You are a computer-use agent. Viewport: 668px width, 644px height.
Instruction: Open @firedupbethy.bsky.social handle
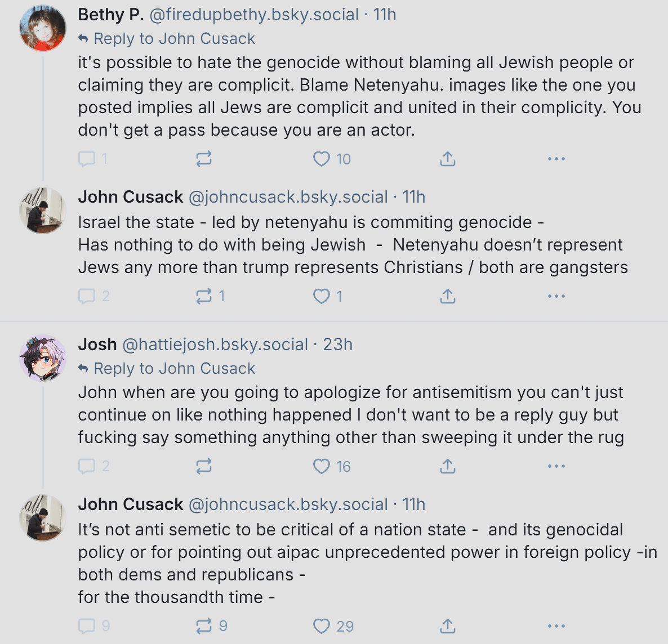[x=254, y=15]
